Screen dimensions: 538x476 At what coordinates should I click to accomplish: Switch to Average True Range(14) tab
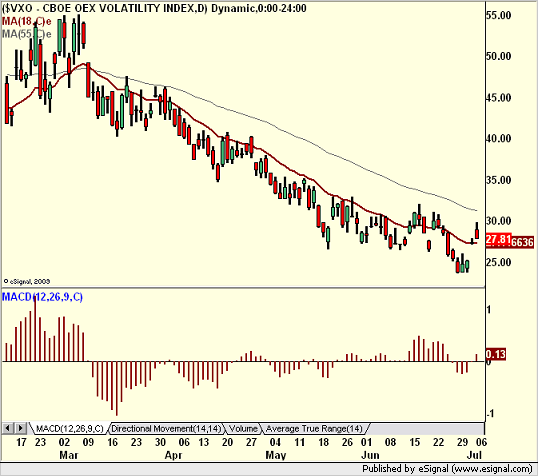click(314, 429)
